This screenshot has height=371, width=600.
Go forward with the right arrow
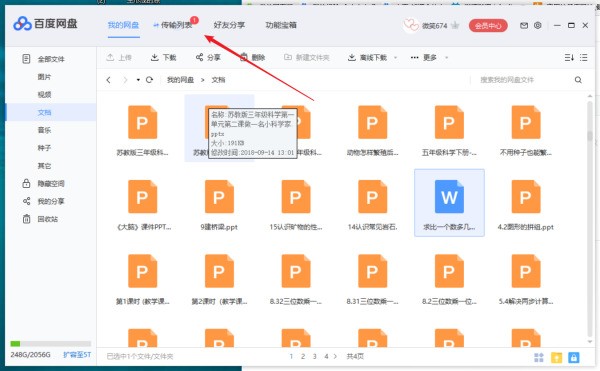pyautogui.click(x=125, y=80)
